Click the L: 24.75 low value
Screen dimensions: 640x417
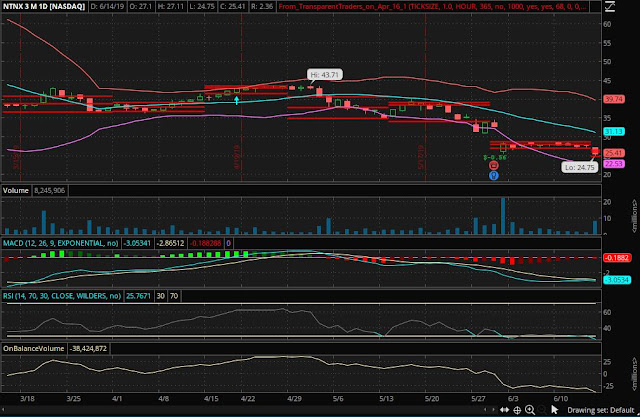[x=202, y=7]
